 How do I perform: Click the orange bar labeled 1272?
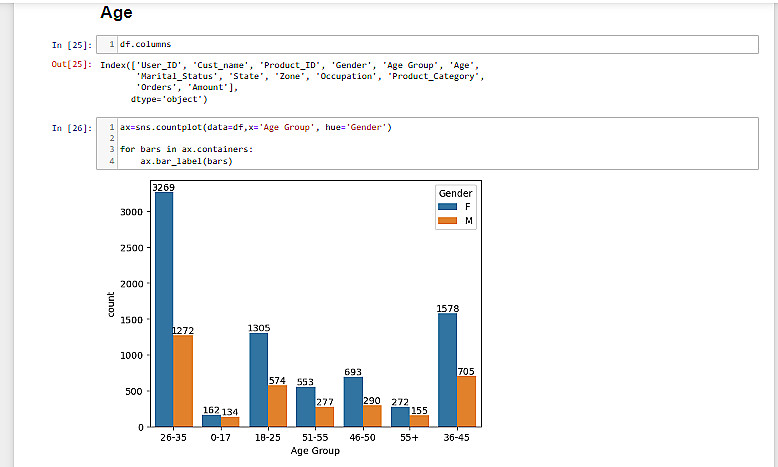click(x=182, y=380)
